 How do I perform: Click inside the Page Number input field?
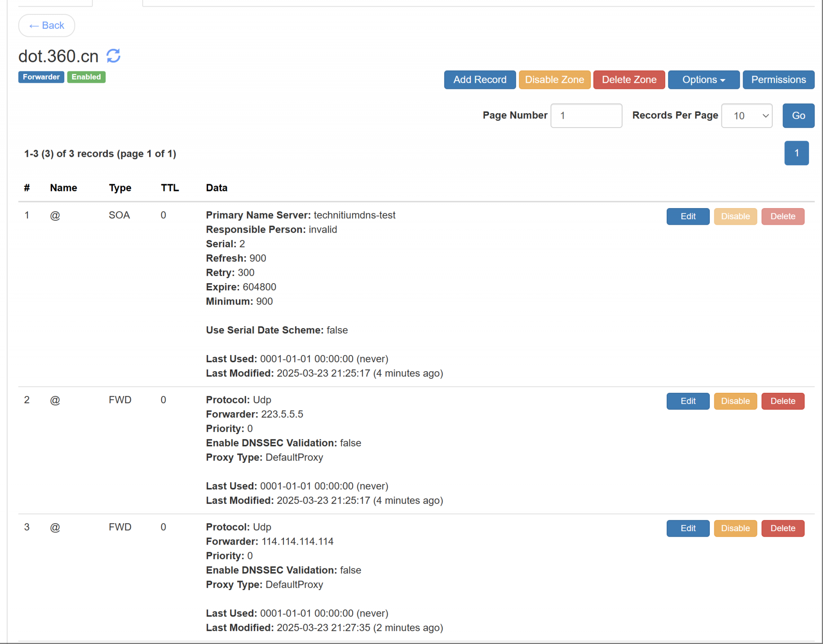click(586, 115)
